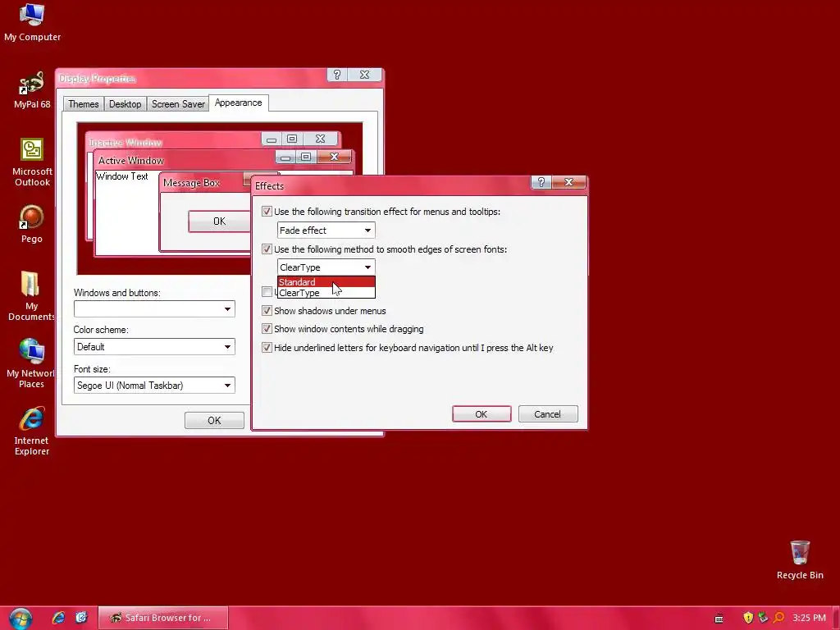
Task: Click the preview Message Box OK button
Action: click(x=219, y=221)
